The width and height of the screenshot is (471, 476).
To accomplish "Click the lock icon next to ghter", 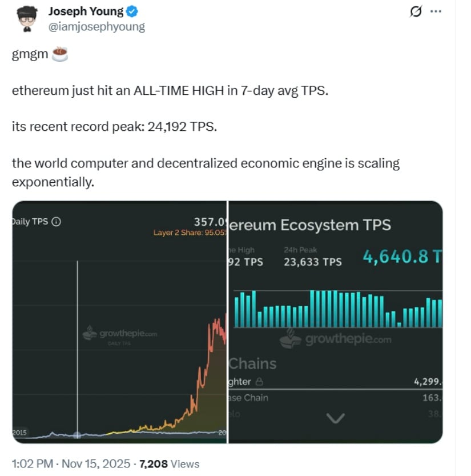I will pyautogui.click(x=259, y=381).
